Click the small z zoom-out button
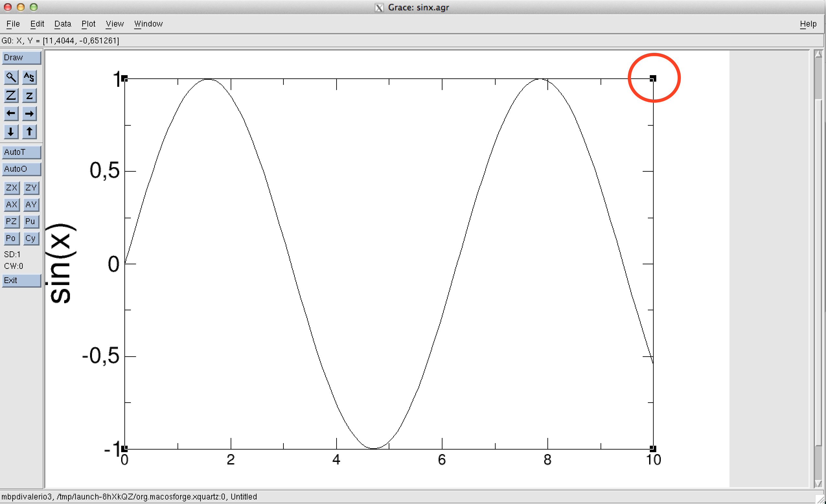 tap(29, 96)
